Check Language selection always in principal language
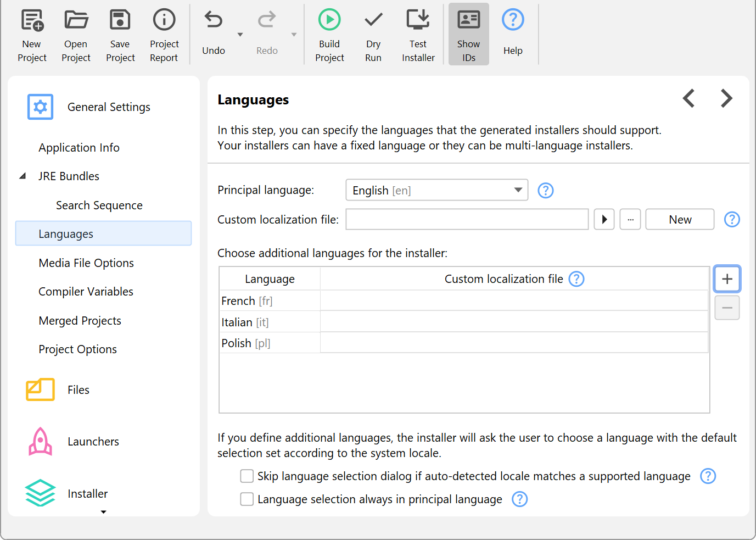 pyautogui.click(x=247, y=499)
